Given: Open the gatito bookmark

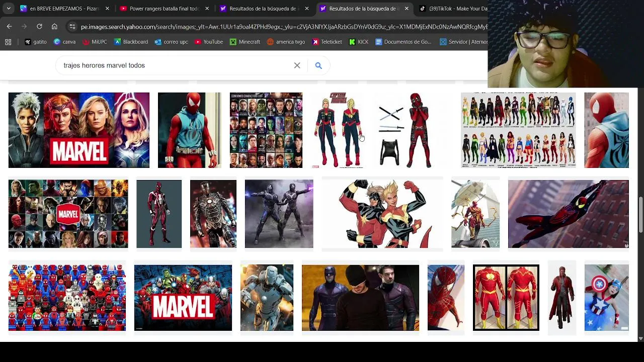Looking at the screenshot, I should click(x=36, y=42).
